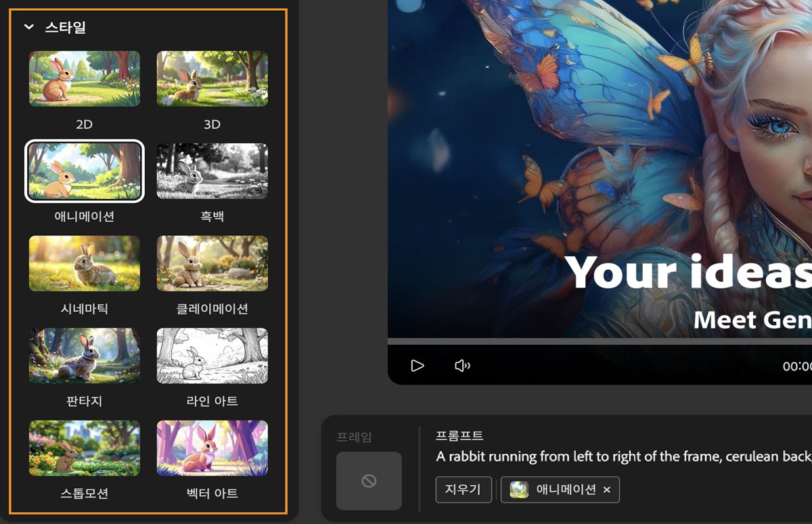Screen dimensions: 812x524
Task: Click the 흑백 label text
Action: click(x=212, y=217)
